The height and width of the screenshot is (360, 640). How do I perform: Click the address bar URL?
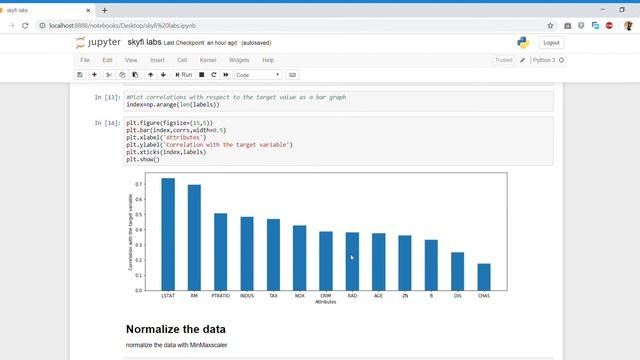click(x=122, y=25)
